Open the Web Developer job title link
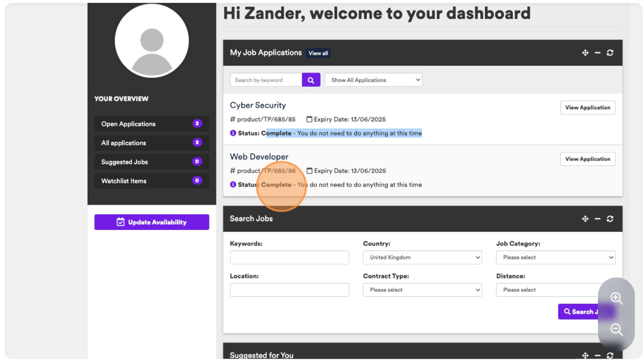This screenshot has height=362, width=644. point(259,157)
